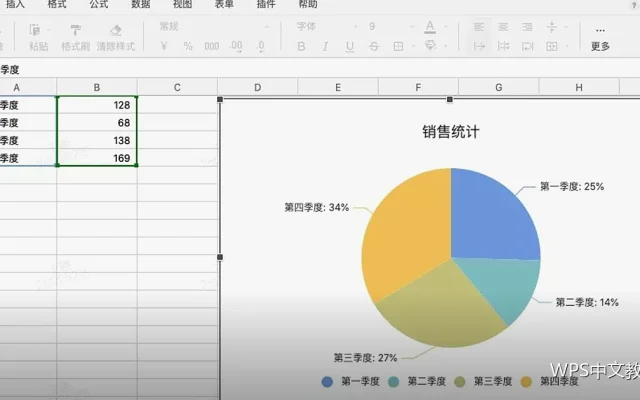Open the 公式 menu
The image size is (640, 400).
pyautogui.click(x=98, y=4)
